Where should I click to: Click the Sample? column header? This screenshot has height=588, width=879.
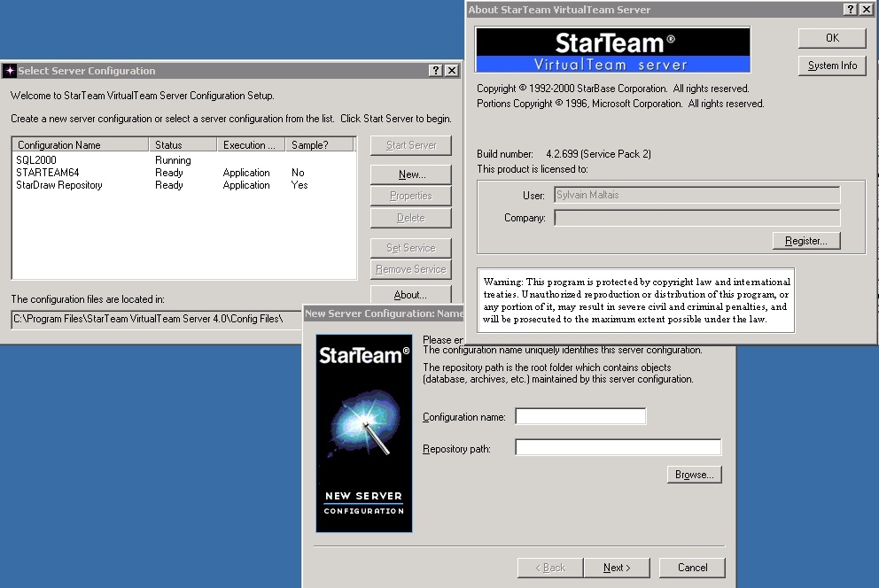[320, 144]
